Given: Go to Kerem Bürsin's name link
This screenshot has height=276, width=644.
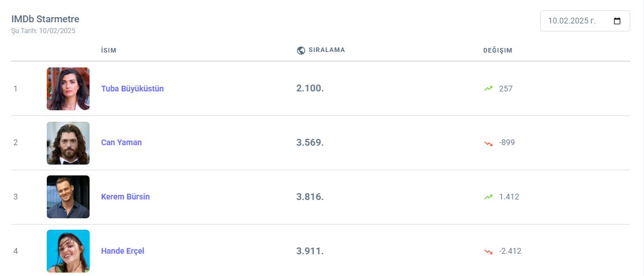Looking at the screenshot, I should pyautogui.click(x=125, y=197).
